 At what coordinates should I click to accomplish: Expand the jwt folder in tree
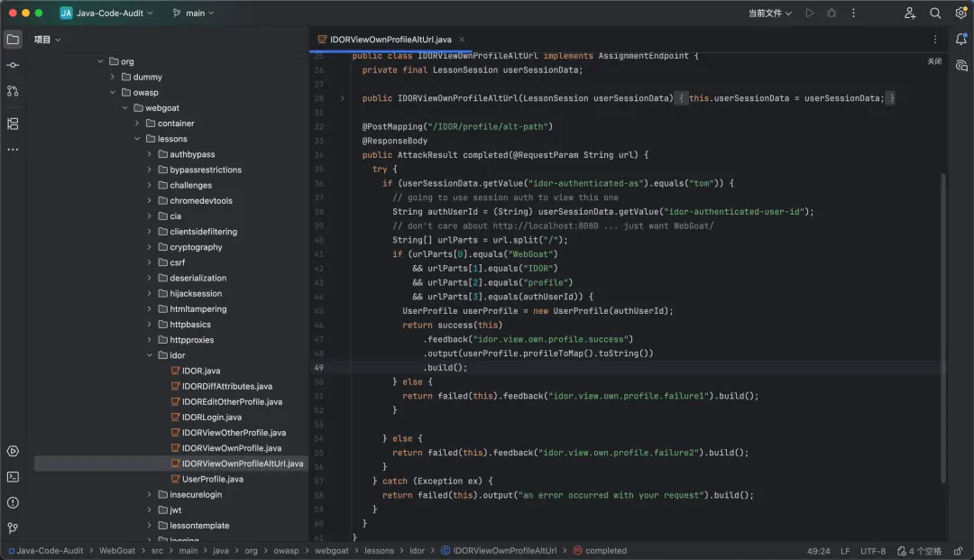tap(150, 510)
